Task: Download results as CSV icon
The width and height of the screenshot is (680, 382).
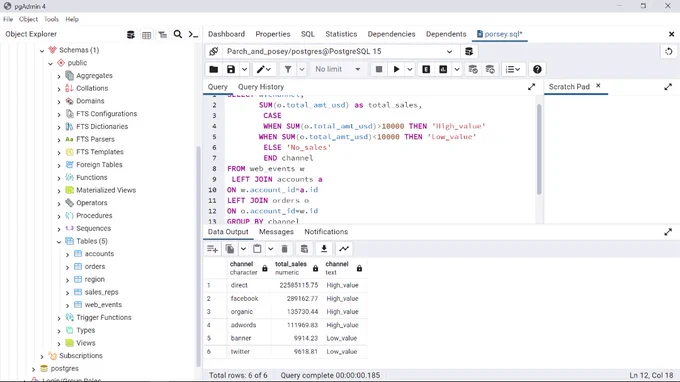Action: 324,249
